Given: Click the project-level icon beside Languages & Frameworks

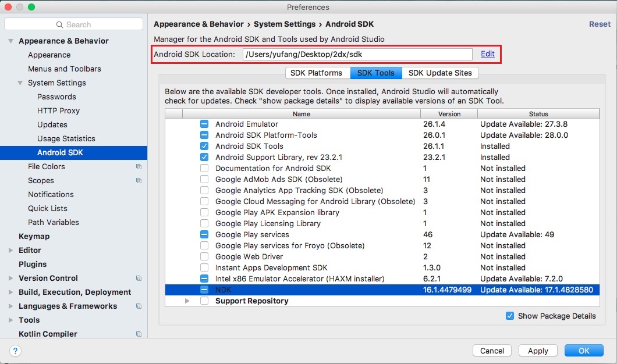Looking at the screenshot, I should point(139,306).
